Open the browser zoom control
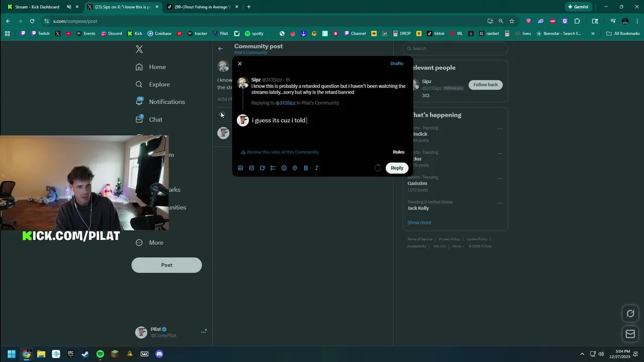Screen dimensions: 644x362 click(501, 21)
